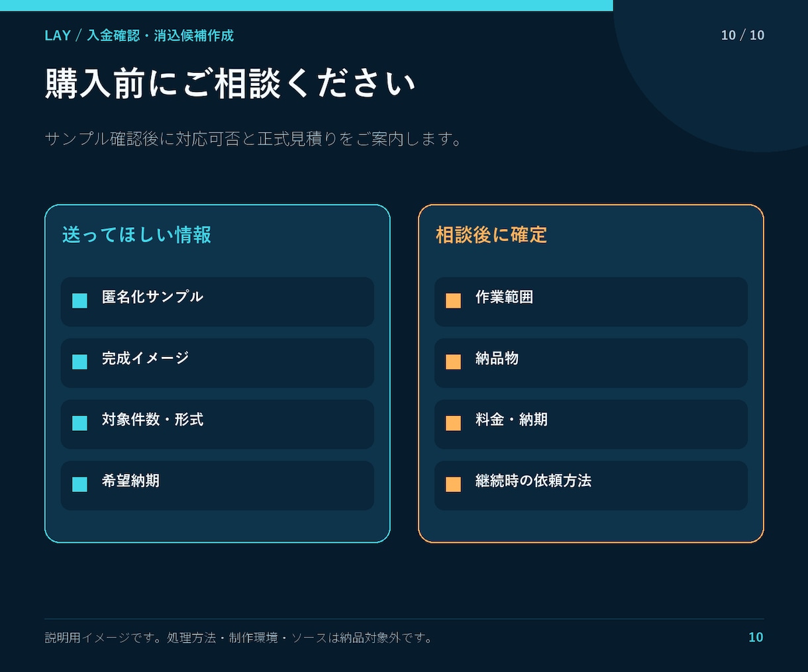Click the 10 / 10 page counter
This screenshot has width=808, height=672.
tap(742, 35)
